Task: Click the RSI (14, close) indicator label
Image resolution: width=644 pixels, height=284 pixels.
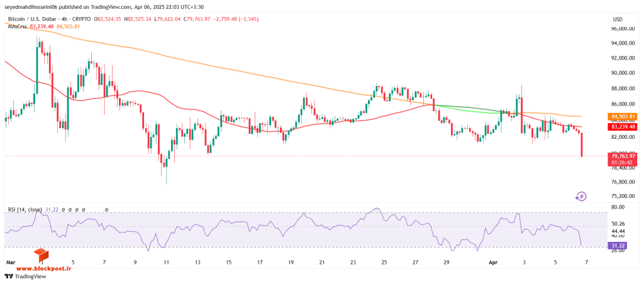Action: click(x=25, y=209)
